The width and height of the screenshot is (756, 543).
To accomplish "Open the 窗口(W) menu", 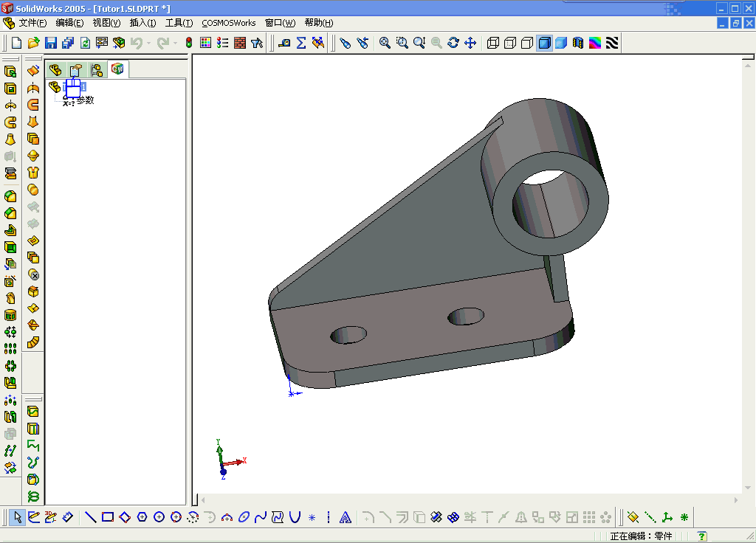I will (280, 23).
